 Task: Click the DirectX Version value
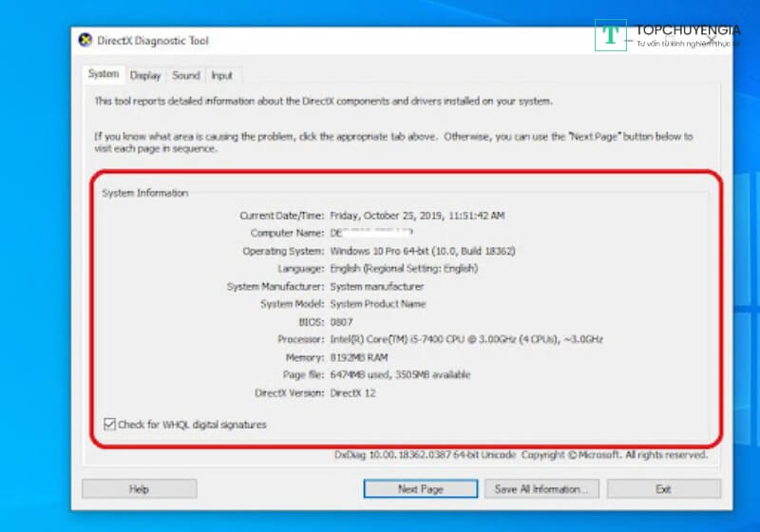click(x=352, y=392)
